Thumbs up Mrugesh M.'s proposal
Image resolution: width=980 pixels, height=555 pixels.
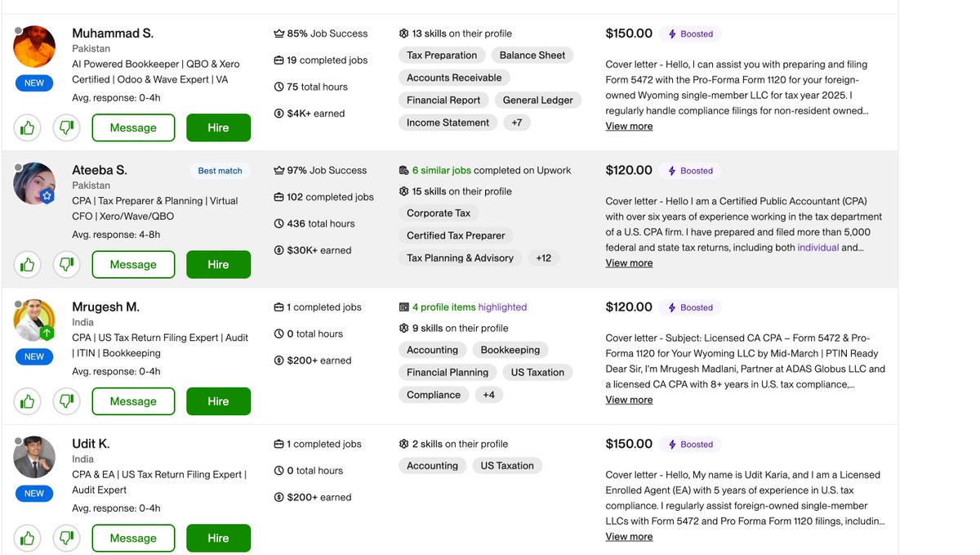click(x=28, y=401)
